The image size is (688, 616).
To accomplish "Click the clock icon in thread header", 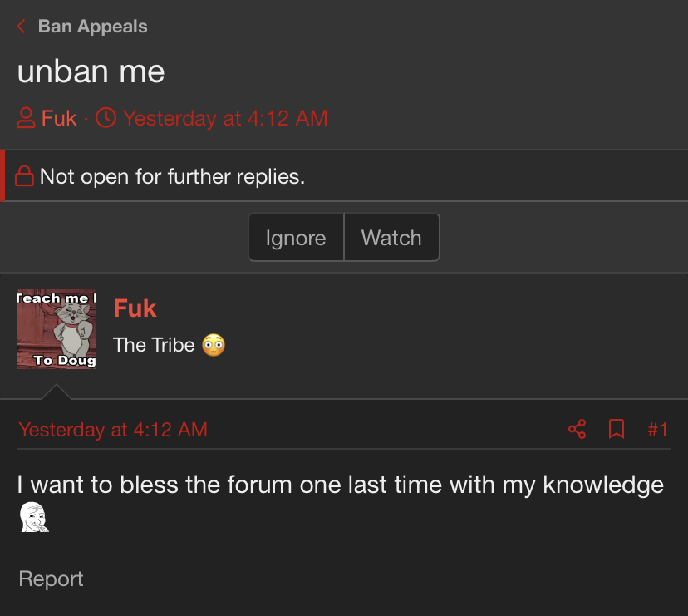I will [x=106, y=118].
